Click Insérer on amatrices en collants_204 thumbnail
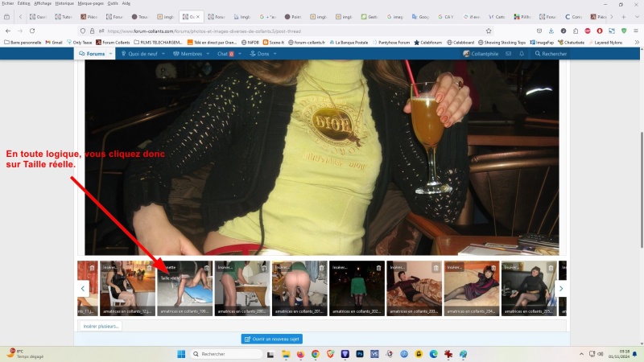The image size is (644, 362). [454, 267]
